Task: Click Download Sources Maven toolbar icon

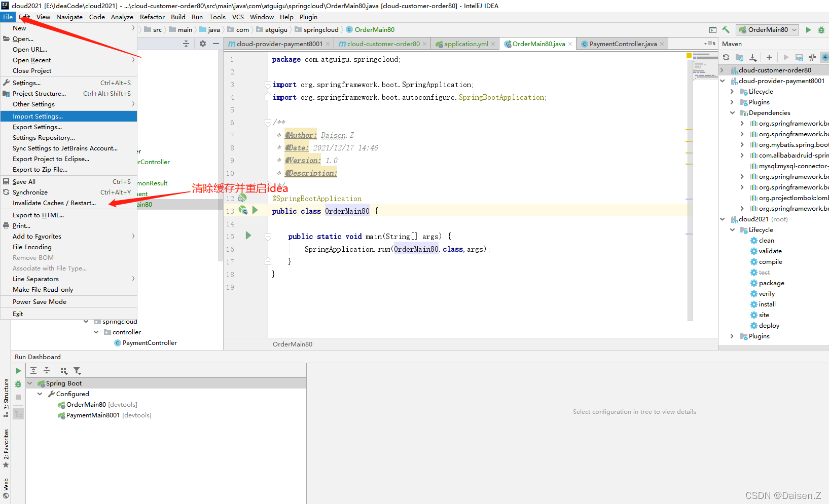Action: 753,57
